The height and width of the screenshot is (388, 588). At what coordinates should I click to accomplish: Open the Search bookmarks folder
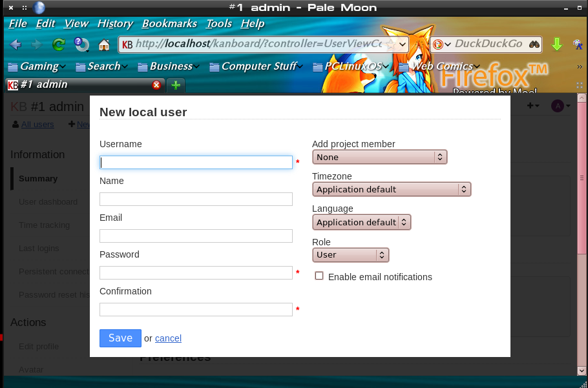tap(101, 66)
